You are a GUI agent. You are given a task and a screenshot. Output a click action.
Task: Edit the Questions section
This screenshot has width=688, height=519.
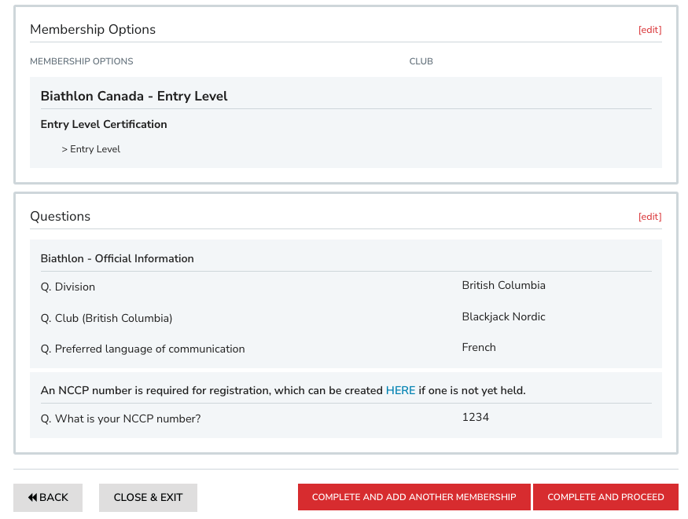pyautogui.click(x=649, y=217)
